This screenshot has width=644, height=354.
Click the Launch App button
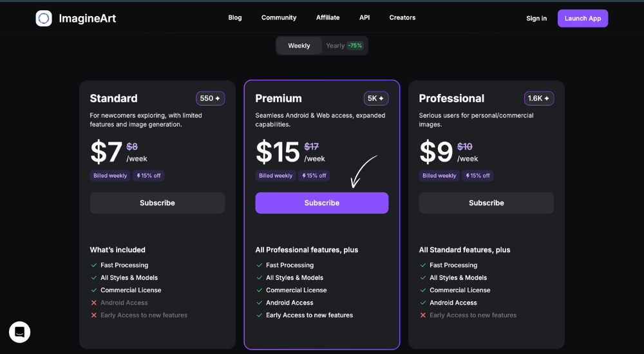[x=583, y=19]
